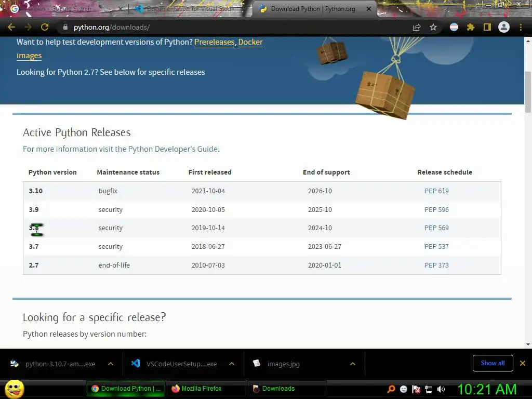
Task: Close the downloads bar
Action: click(x=523, y=363)
